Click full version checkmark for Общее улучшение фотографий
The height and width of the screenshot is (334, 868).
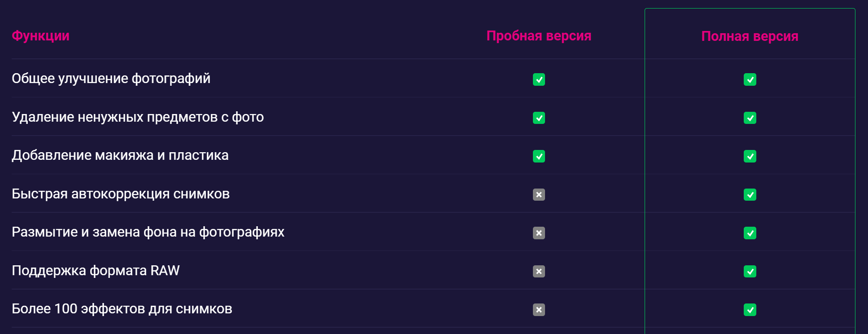[750, 79]
